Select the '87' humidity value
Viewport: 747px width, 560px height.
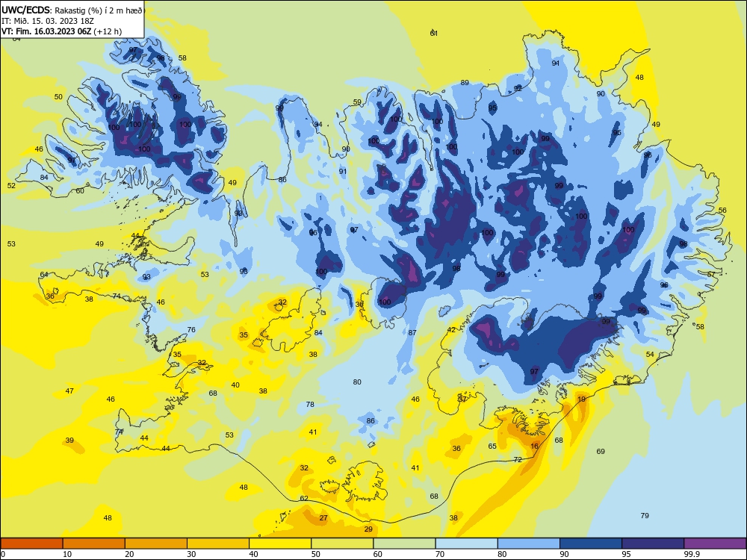click(x=412, y=332)
